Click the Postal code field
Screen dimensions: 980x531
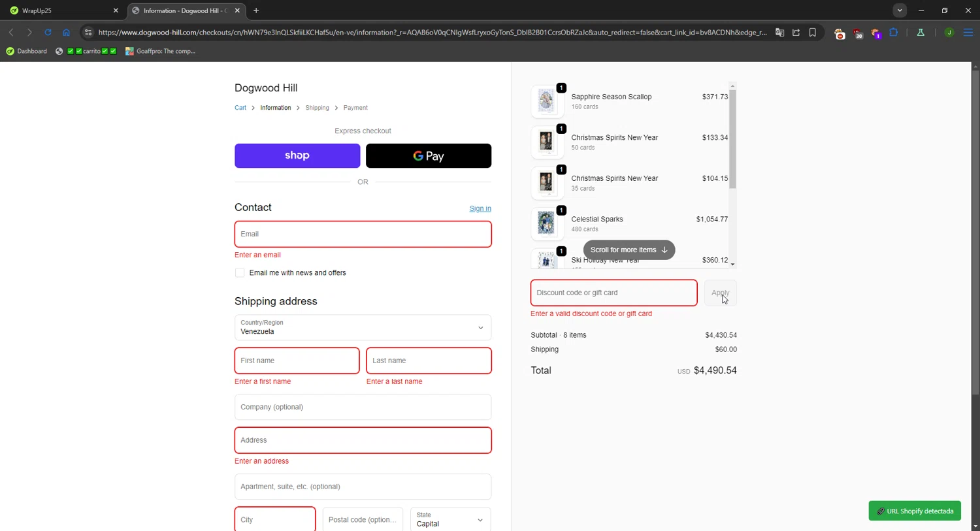tap(363, 520)
